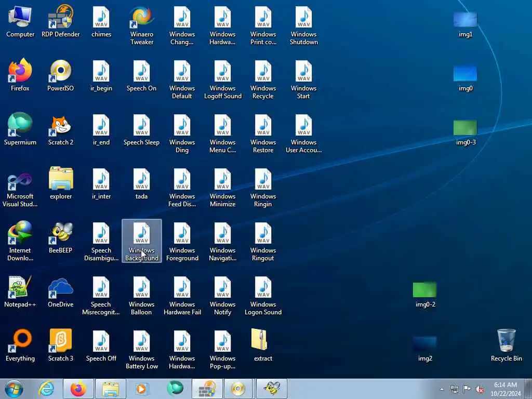Select ir_inter WAV file
Image resolution: width=532 pixels, height=399 pixels.
(101, 183)
